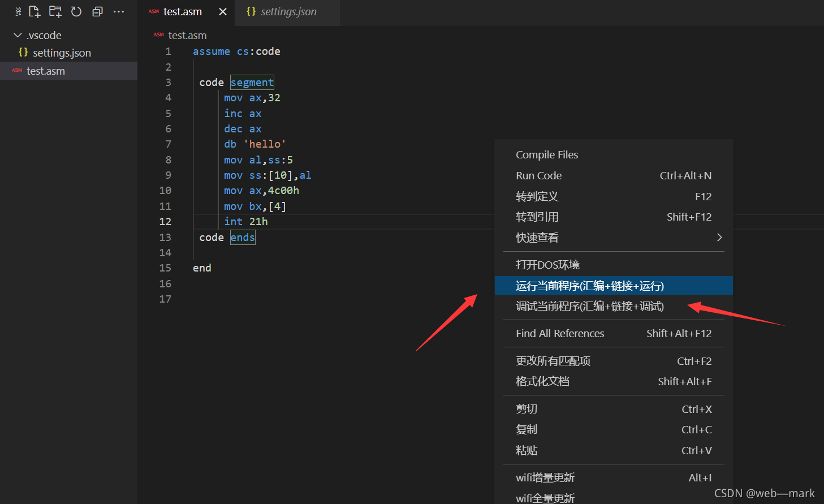Expand the 快速查看 submenu arrow

tap(719, 238)
